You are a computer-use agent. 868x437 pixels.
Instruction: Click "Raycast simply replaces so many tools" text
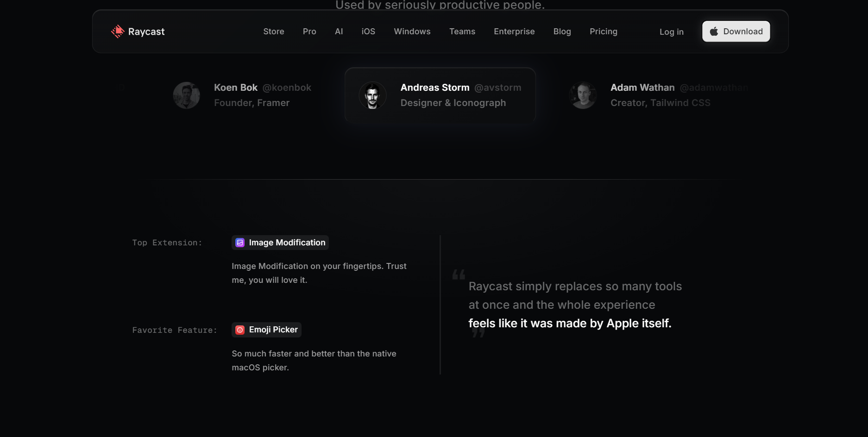(575, 286)
